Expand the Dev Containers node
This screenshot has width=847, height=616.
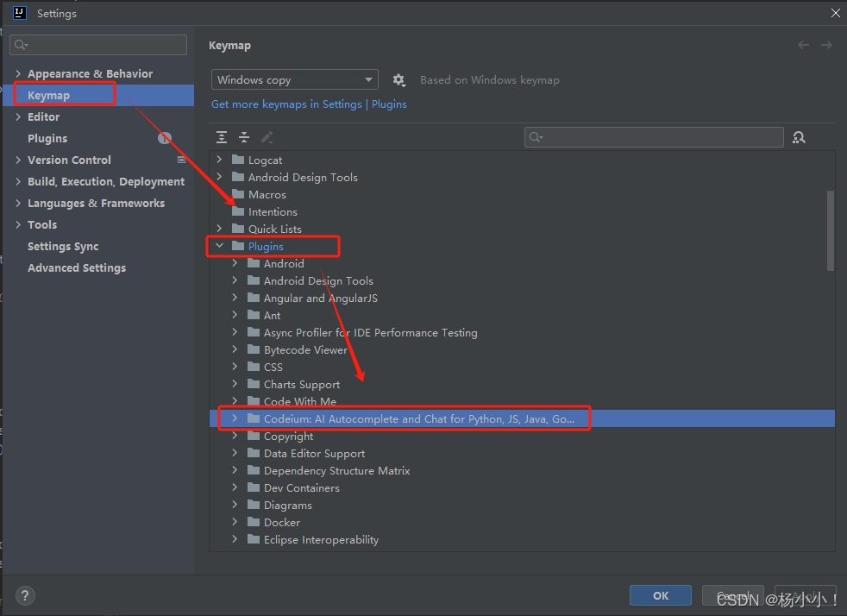(x=235, y=487)
